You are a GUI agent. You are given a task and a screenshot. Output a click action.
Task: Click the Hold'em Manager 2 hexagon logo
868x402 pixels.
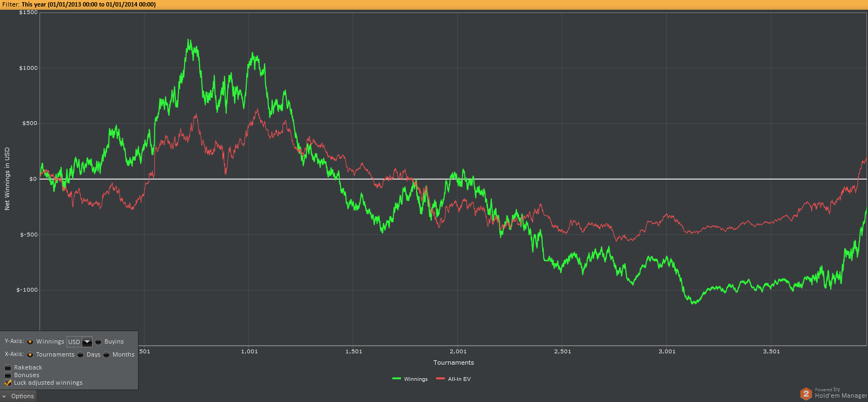(806, 393)
